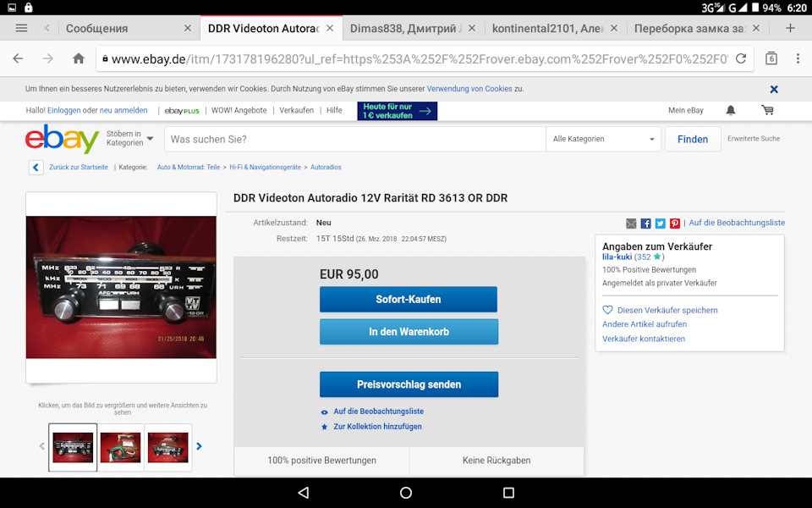Open the tab switcher showing 6 tabs
This screenshot has height=508, width=812.
[771, 58]
